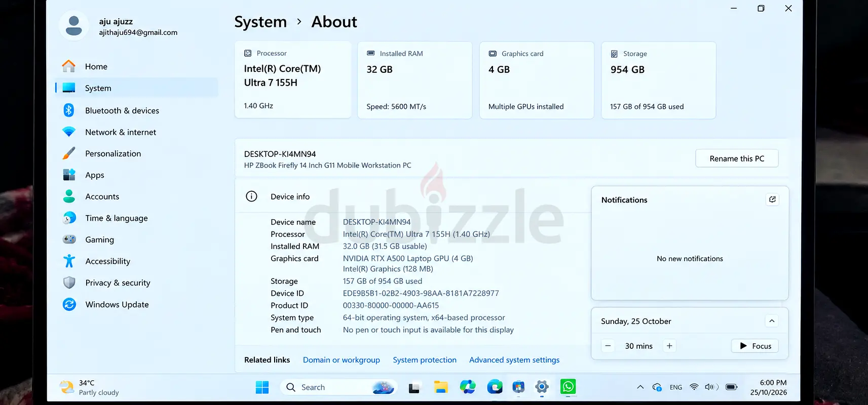The width and height of the screenshot is (868, 405).
Task: Open the 34°C Partly cloudy weather widget
Action: pyautogui.click(x=90, y=388)
